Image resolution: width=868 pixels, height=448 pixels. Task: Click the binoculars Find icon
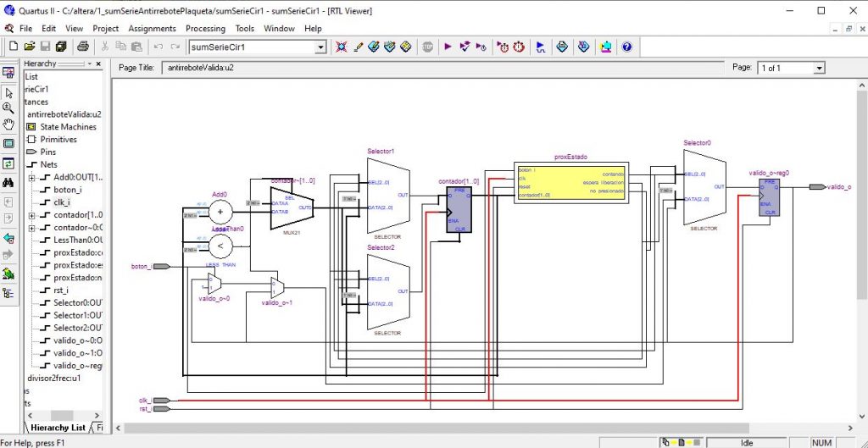pos(8,182)
